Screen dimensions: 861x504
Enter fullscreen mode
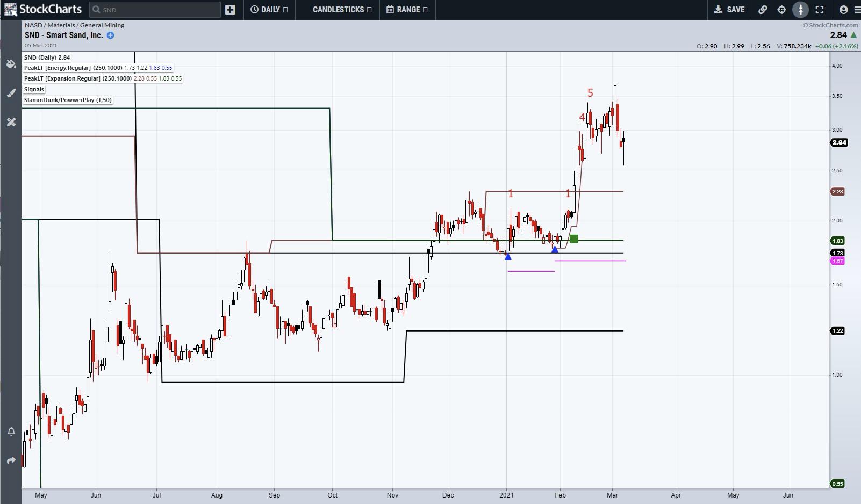(820, 10)
